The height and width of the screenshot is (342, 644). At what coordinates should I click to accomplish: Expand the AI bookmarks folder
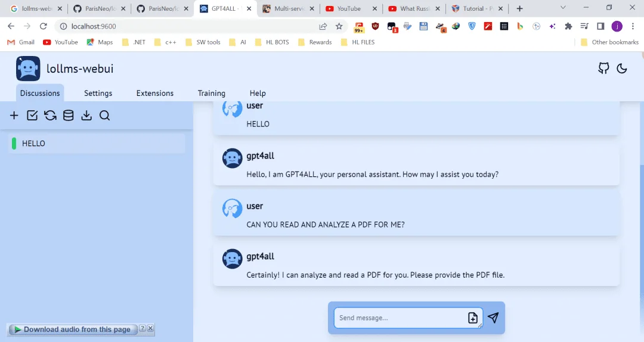[x=238, y=42]
